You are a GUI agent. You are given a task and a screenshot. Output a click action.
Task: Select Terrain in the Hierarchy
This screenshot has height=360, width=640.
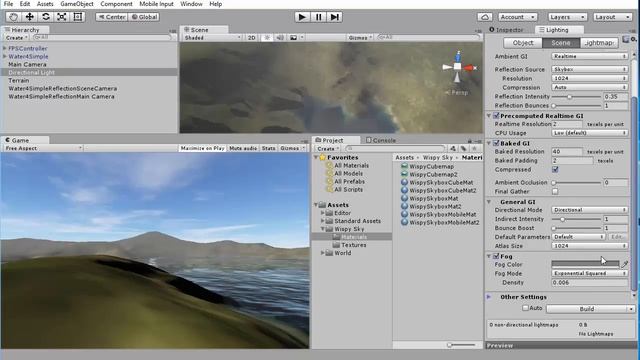pos(19,80)
